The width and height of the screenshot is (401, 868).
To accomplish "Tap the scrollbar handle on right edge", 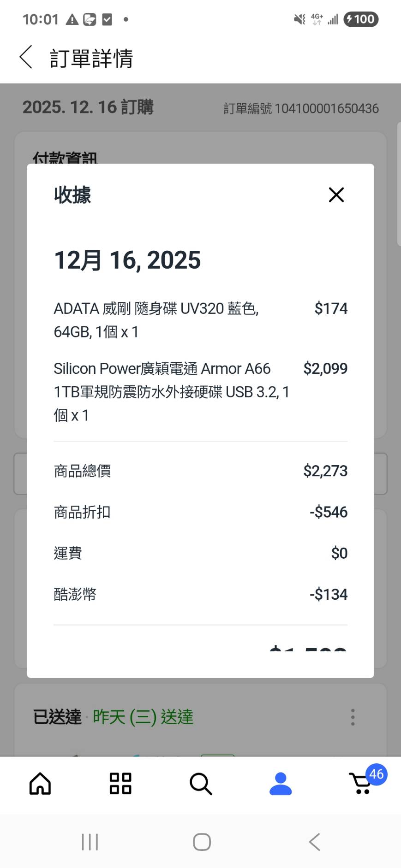I will tap(399, 184).
